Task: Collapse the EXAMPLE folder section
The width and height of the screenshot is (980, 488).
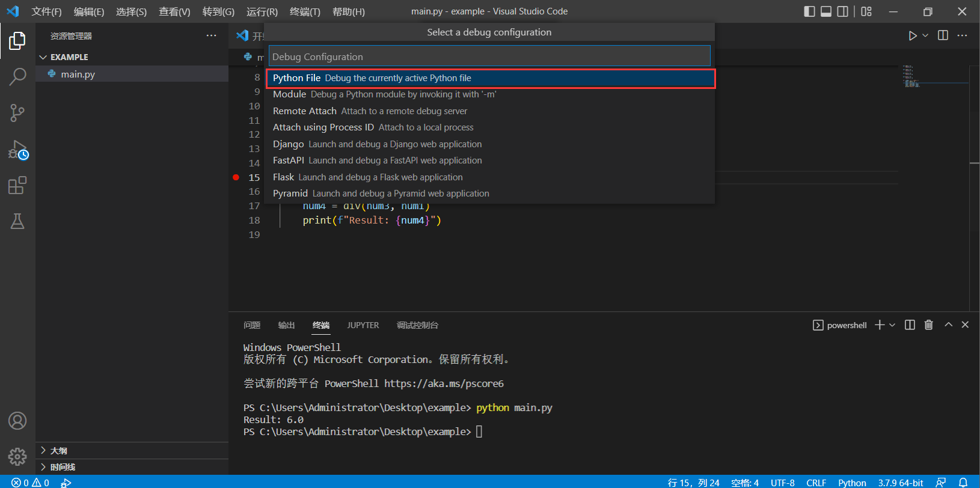Action: coord(43,57)
